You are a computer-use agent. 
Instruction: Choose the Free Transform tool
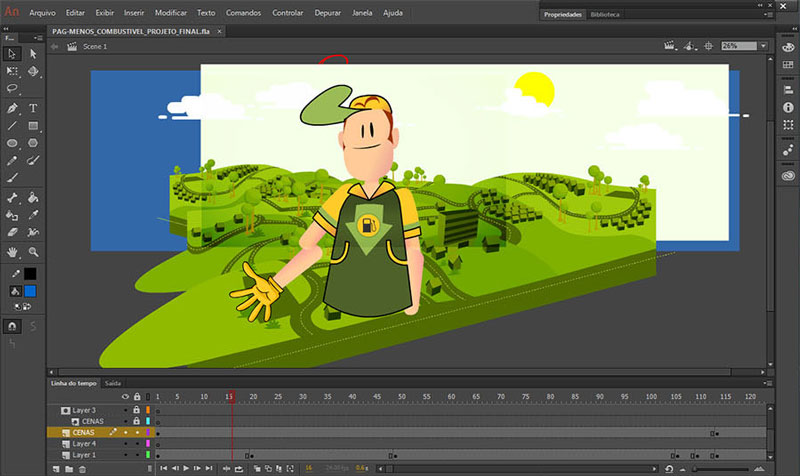tap(12, 71)
